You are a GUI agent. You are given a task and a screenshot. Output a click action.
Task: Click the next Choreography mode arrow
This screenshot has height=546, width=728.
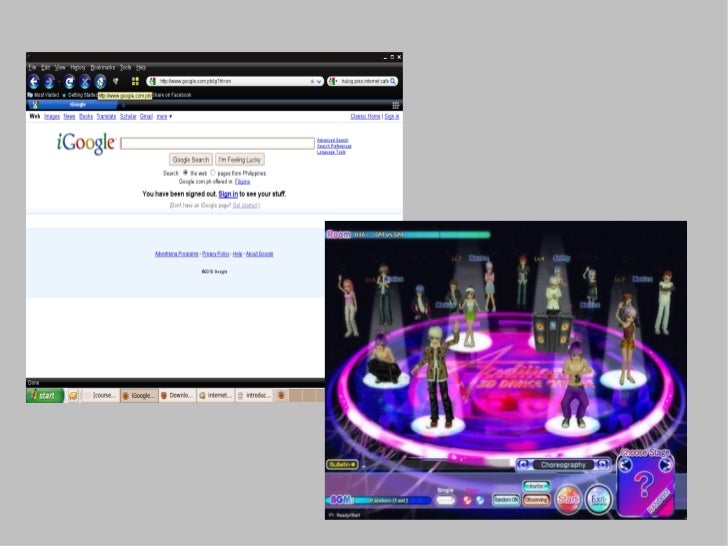(x=603, y=465)
